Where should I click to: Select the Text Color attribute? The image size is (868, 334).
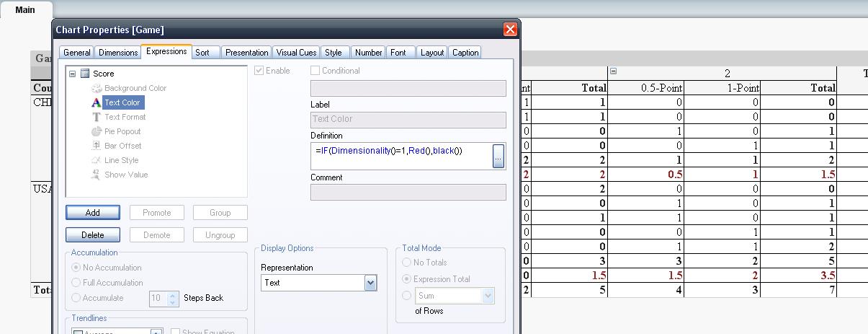tap(122, 102)
